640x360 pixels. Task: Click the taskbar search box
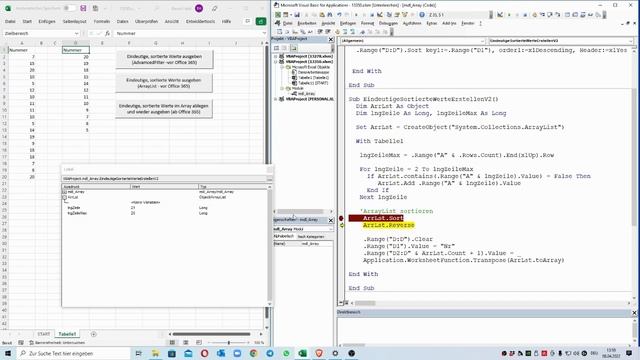[x=73, y=353]
